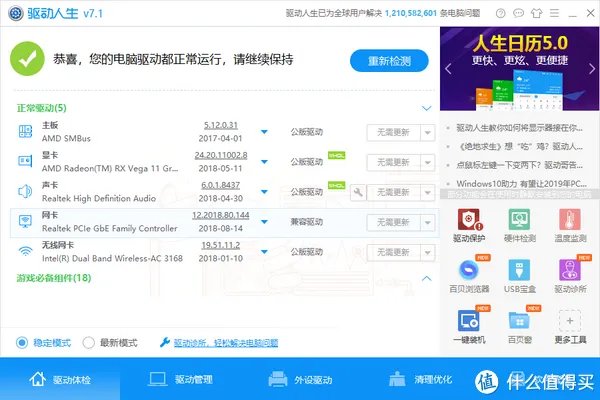The height and width of the screenshot is (400, 600).
Task: Select the Realtek High Definition Audio text
Action: [x=99, y=198]
